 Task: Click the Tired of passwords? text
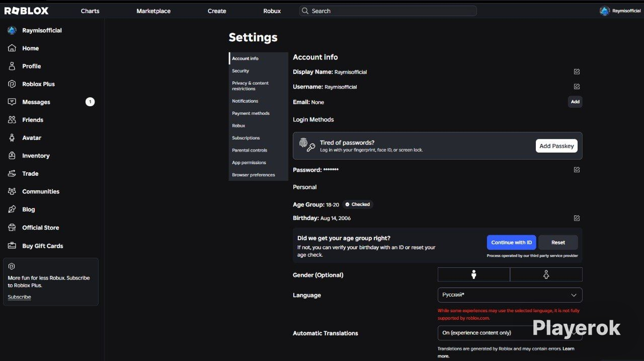[347, 142]
